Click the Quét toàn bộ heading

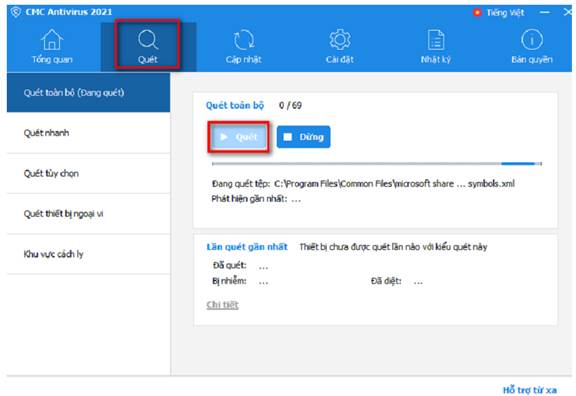click(x=235, y=105)
